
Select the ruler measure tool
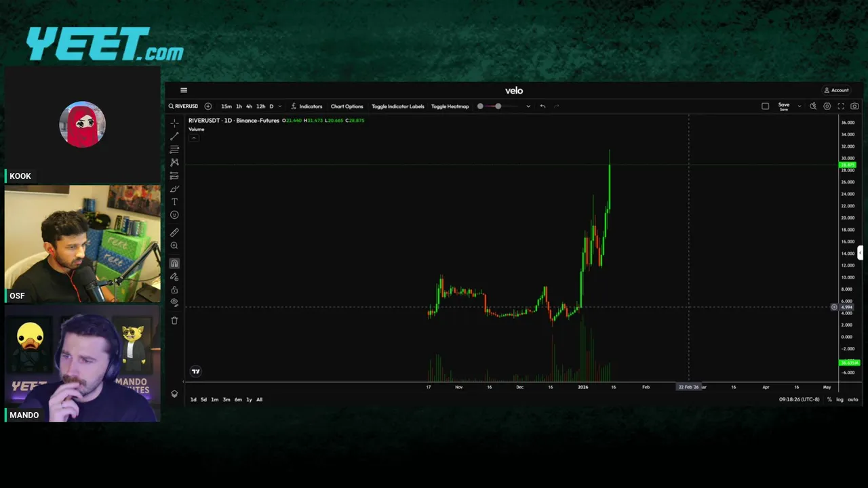[x=174, y=232]
